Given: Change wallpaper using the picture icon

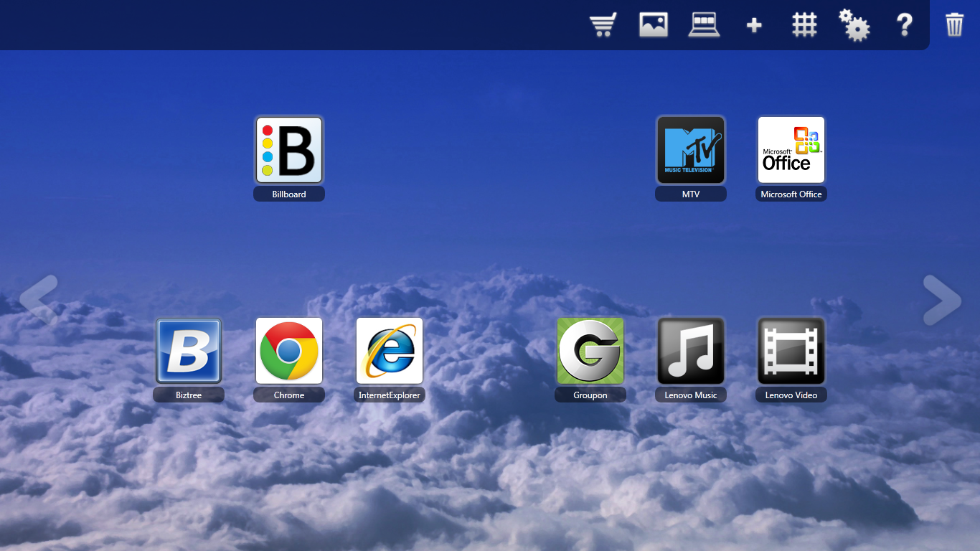Looking at the screenshot, I should (x=654, y=25).
